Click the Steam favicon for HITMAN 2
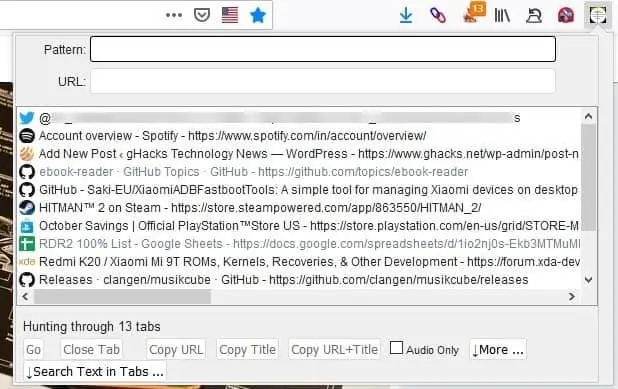618x389 pixels. pyautogui.click(x=27, y=208)
